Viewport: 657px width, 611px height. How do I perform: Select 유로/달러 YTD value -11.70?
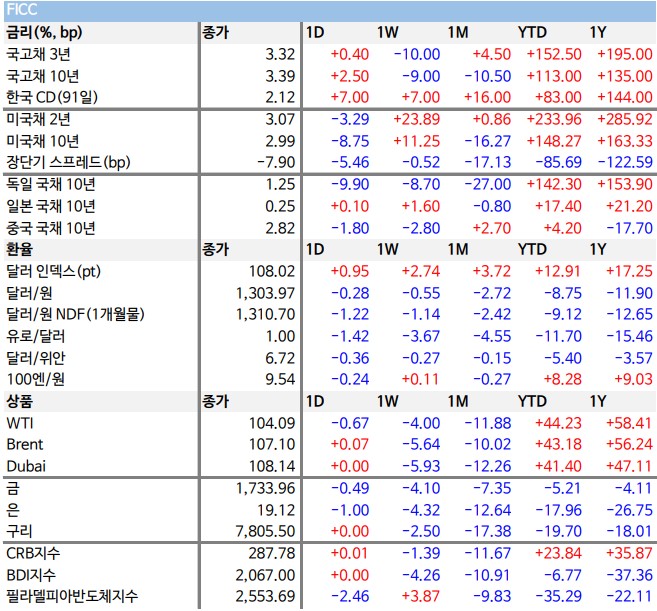[559, 336]
